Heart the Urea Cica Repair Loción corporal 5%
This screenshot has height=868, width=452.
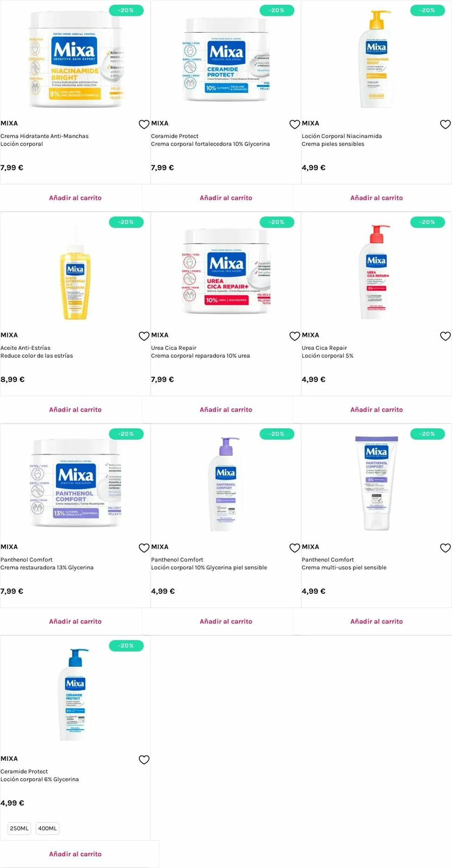pyautogui.click(x=445, y=336)
